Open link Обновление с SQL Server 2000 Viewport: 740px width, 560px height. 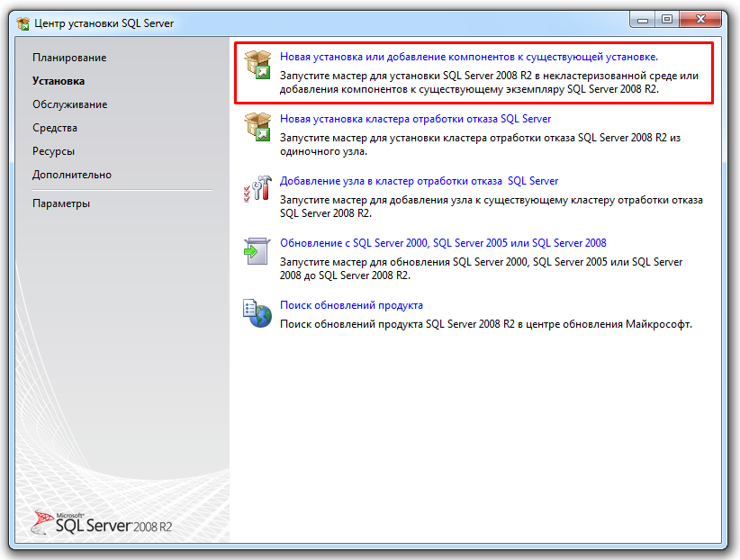[x=443, y=243]
